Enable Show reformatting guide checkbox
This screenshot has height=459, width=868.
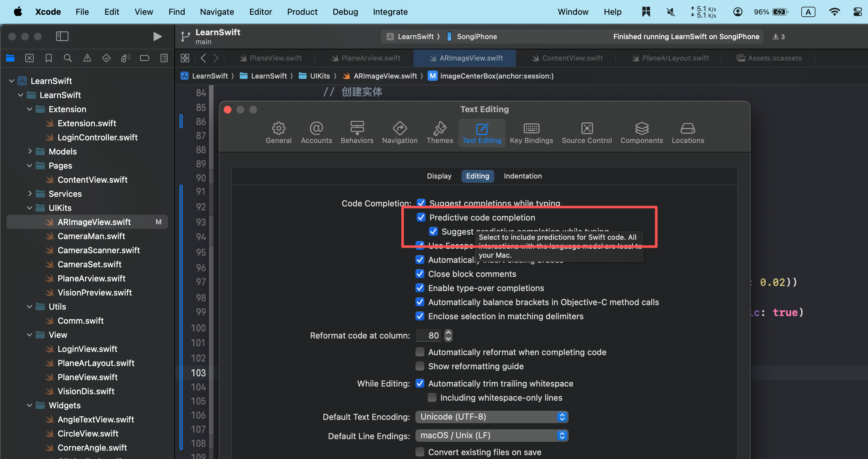pos(420,366)
